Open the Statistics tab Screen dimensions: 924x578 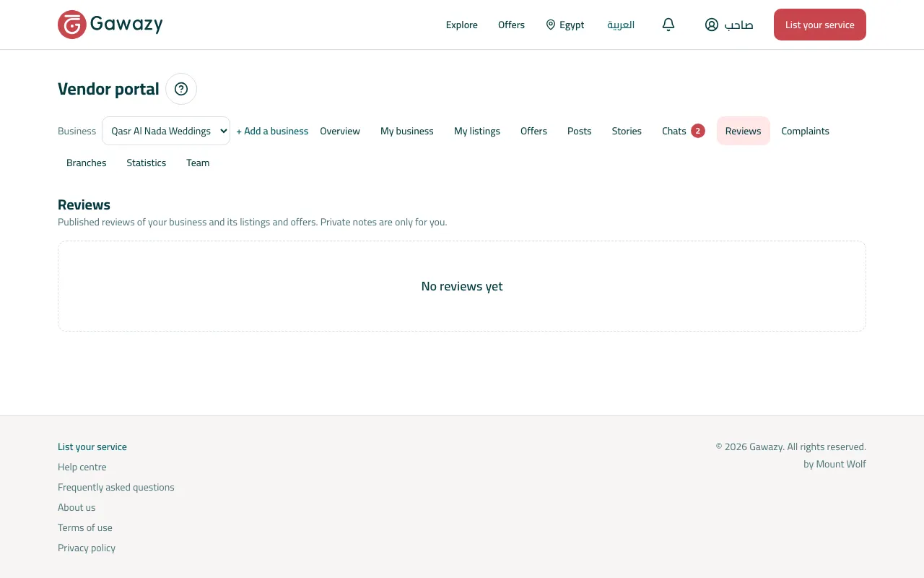pos(147,163)
